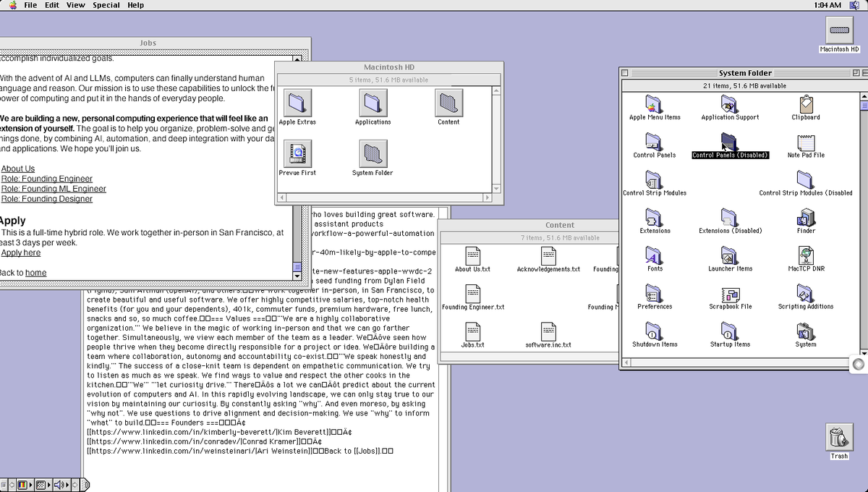Open the File menu
The width and height of the screenshot is (868, 492).
coord(30,5)
